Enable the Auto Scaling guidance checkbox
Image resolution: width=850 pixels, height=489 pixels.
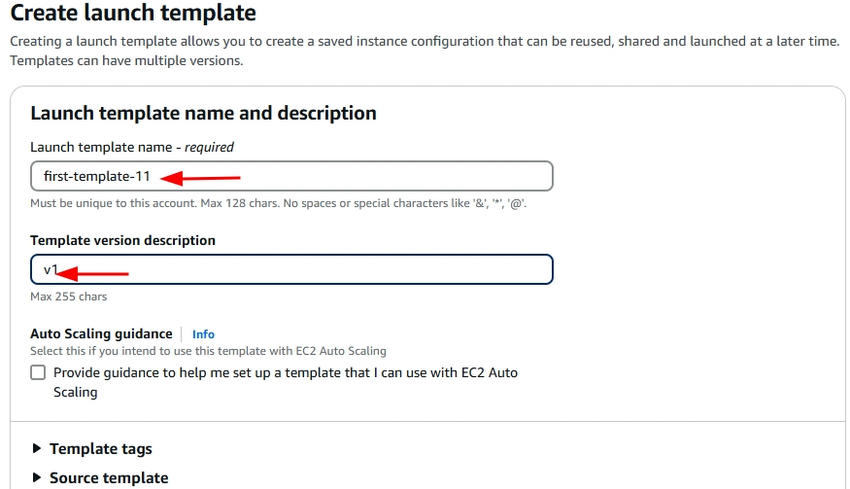(x=38, y=373)
